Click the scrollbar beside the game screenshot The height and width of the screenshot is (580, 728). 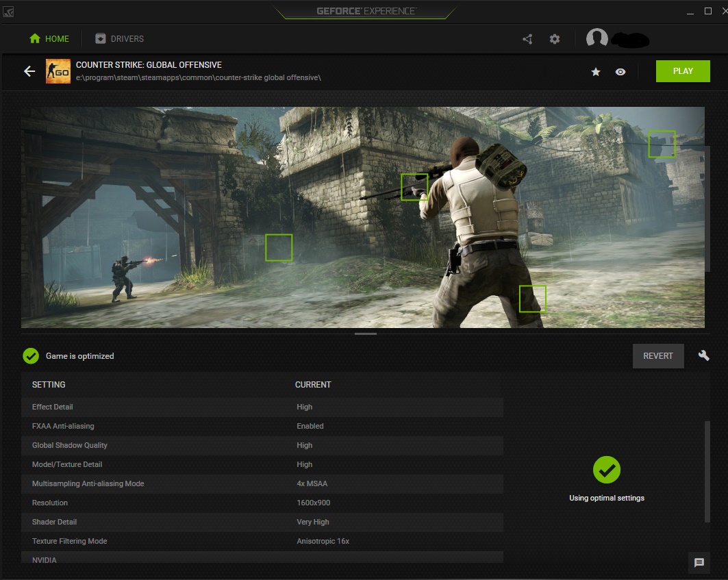click(707, 209)
